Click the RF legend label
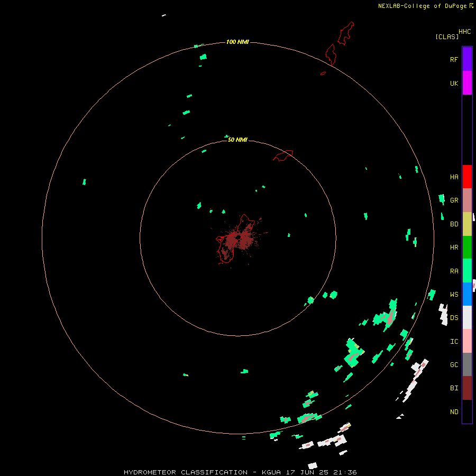This screenshot has width=476, height=476. pyautogui.click(x=454, y=59)
